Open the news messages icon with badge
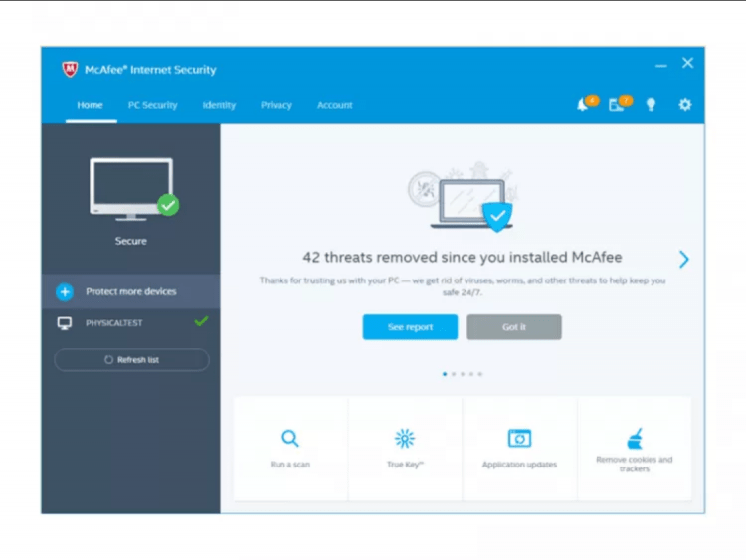This screenshot has width=746, height=560. [x=617, y=105]
